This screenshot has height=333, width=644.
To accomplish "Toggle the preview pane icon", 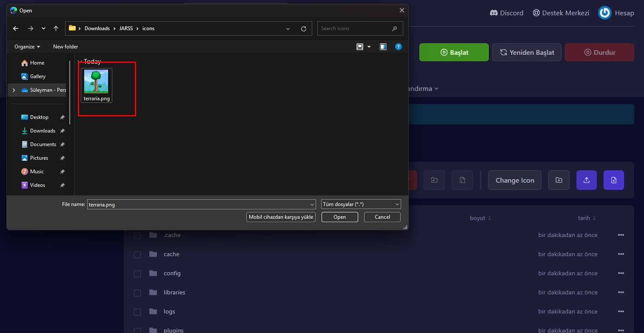I will click(x=383, y=47).
